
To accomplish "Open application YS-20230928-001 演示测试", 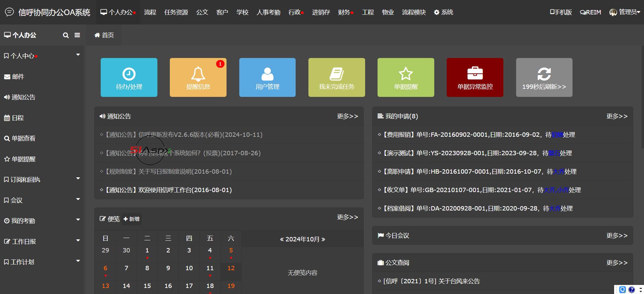I will coord(475,153).
